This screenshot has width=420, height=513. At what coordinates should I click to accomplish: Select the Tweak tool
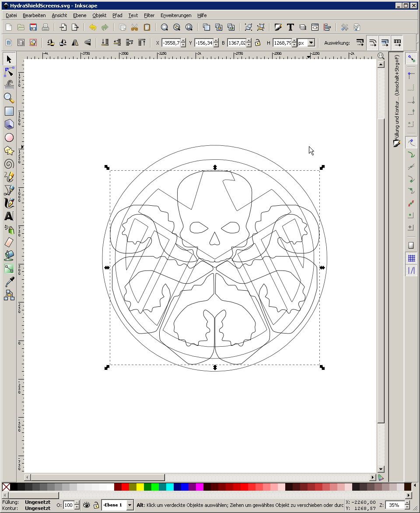9,85
